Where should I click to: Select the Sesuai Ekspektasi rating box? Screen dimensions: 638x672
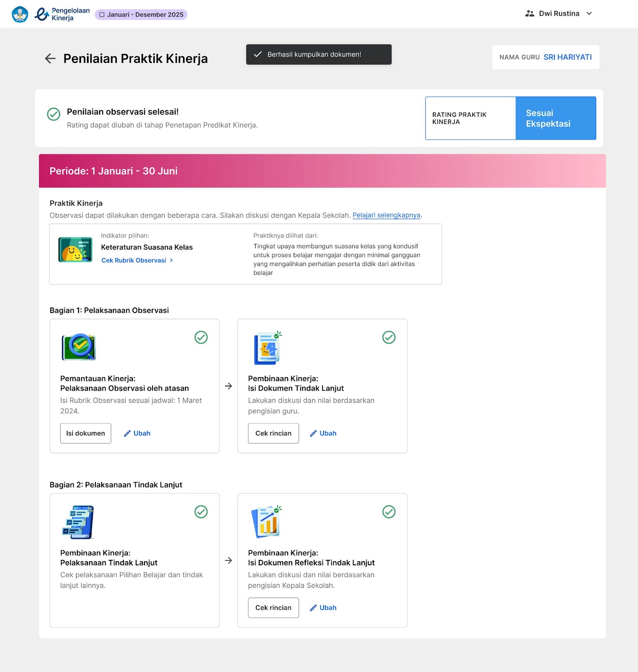[x=556, y=118]
